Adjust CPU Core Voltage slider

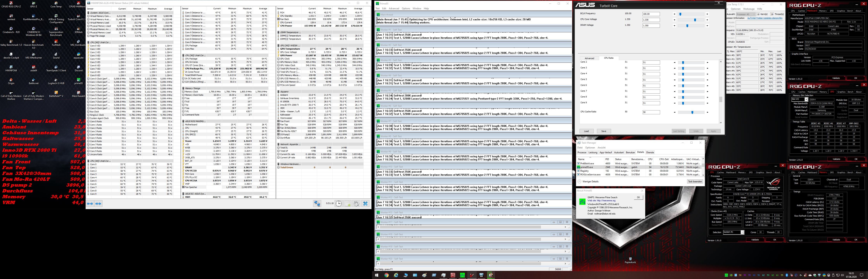point(695,20)
